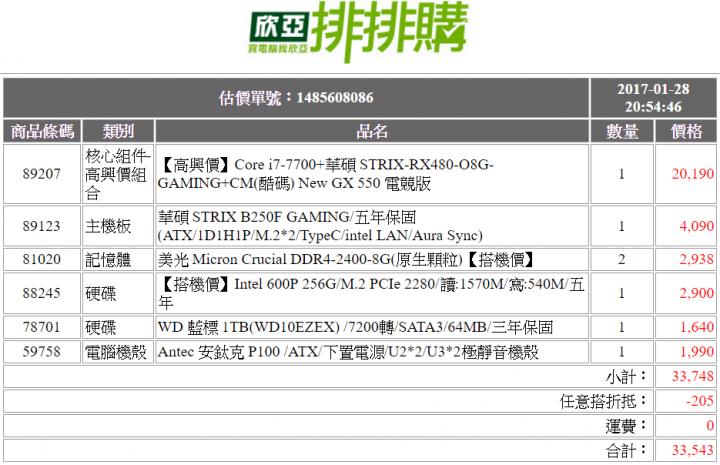Click the 合計 label
This screenshot has width=720, height=465.
pyautogui.click(x=626, y=451)
